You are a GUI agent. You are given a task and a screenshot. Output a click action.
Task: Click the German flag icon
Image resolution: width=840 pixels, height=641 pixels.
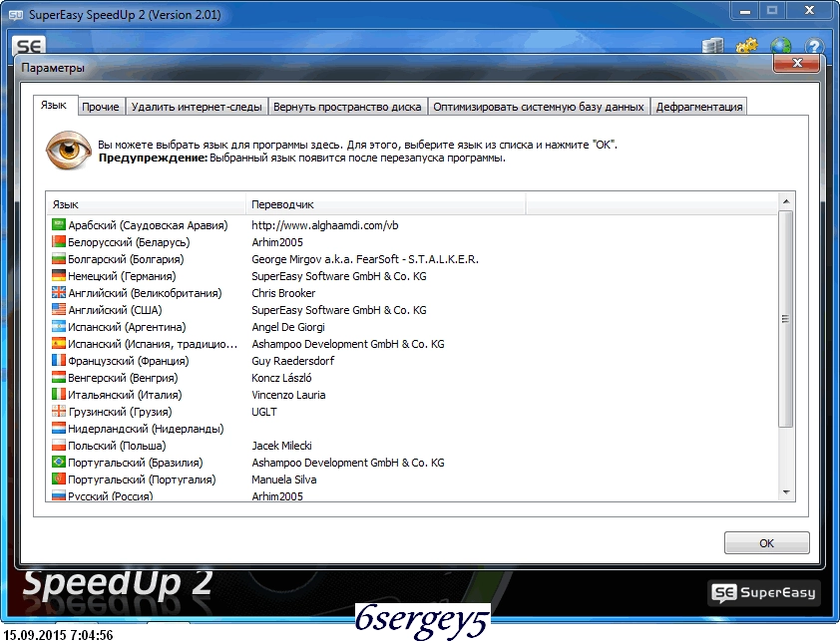(x=59, y=276)
